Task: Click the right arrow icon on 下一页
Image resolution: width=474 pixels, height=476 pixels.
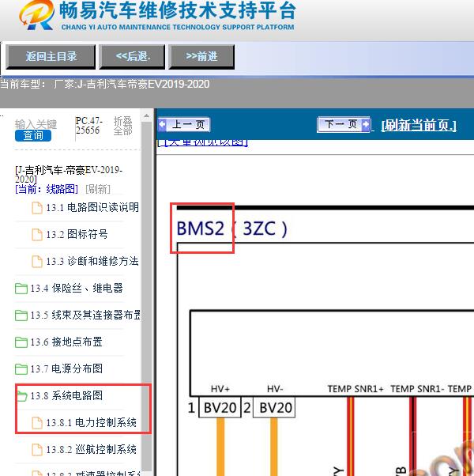Action: (366, 124)
